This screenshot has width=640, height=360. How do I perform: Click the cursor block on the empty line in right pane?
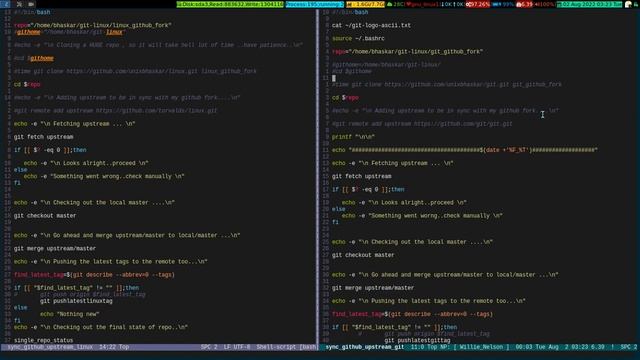tap(333, 78)
